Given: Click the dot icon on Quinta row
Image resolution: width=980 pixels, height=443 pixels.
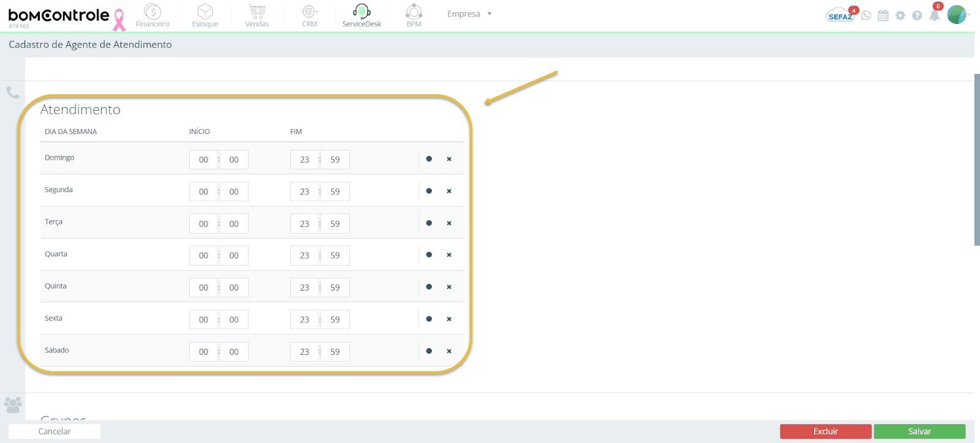Looking at the screenshot, I should tap(429, 287).
